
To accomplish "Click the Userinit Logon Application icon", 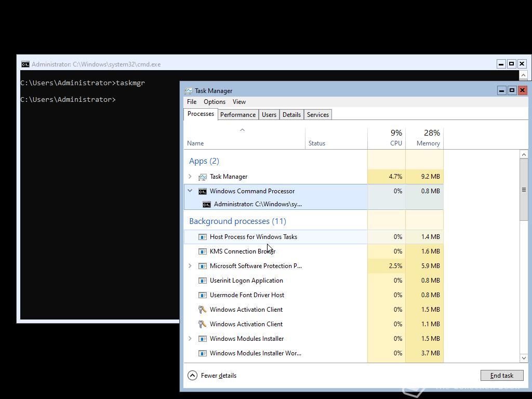I will 203,281.
